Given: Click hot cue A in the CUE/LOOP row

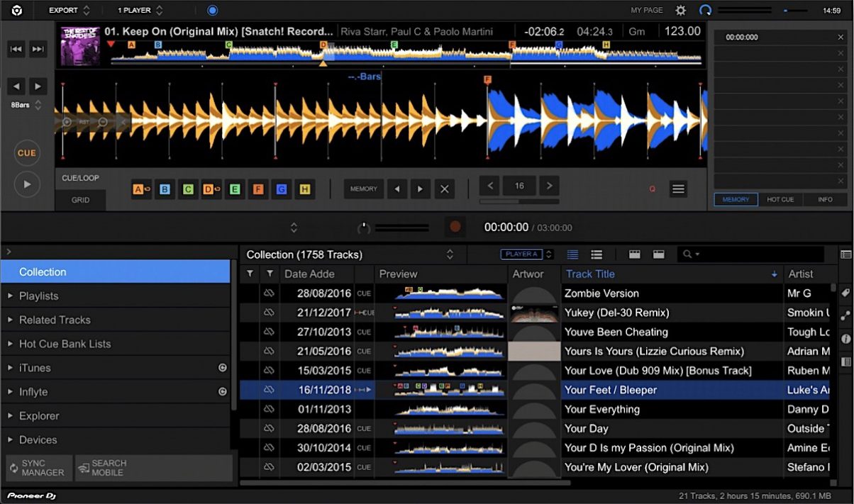Looking at the screenshot, I should click(x=139, y=189).
